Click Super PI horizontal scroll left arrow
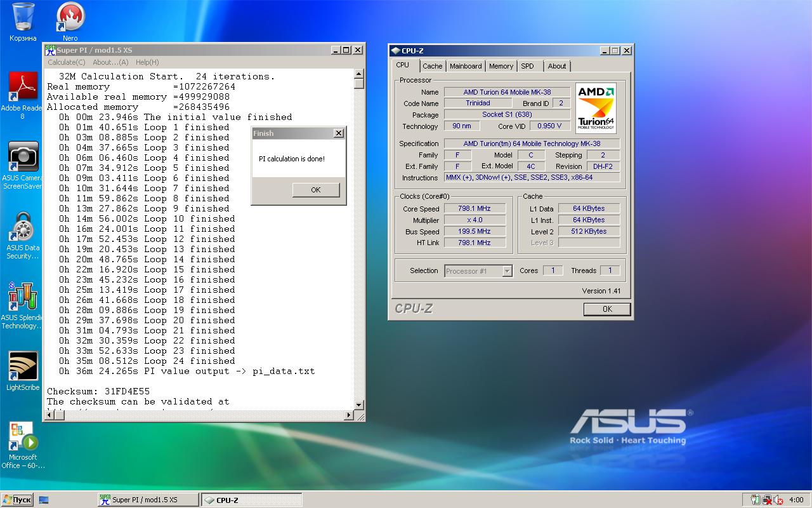 point(49,415)
